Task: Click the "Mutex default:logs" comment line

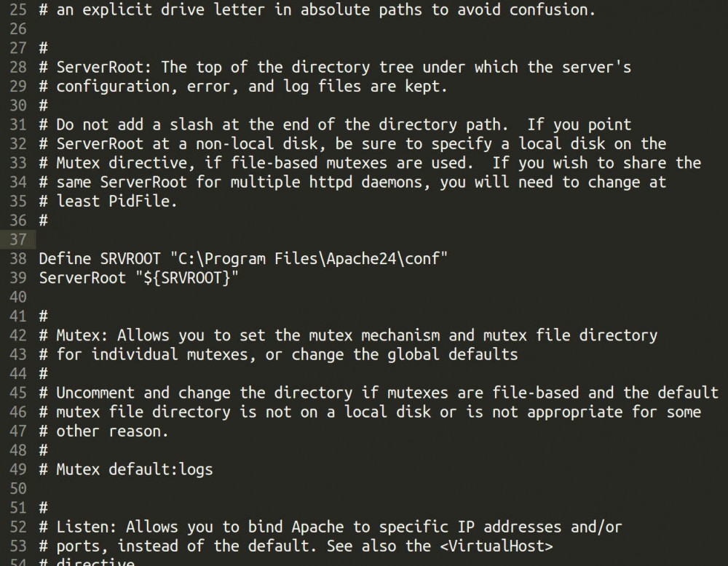Action: coord(135,469)
